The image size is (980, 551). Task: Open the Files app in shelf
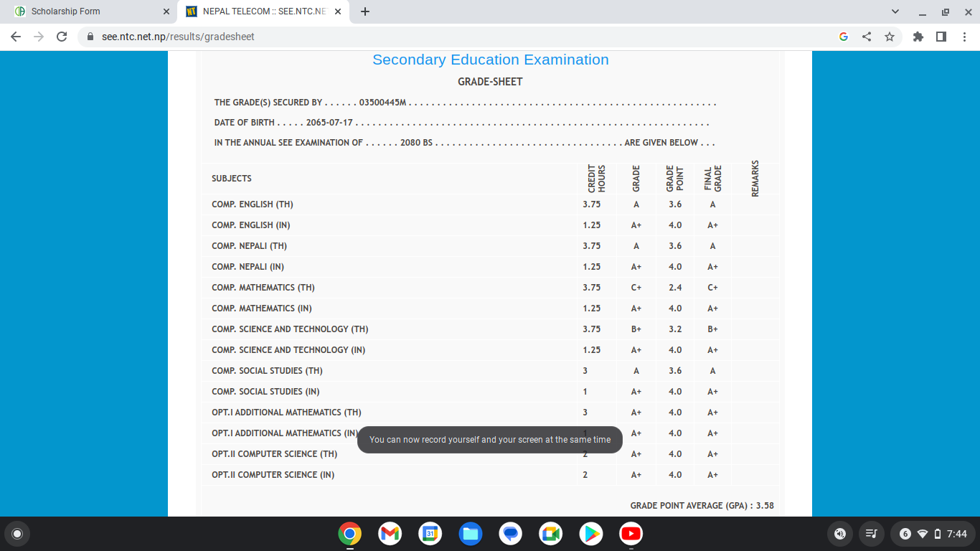[x=470, y=534]
